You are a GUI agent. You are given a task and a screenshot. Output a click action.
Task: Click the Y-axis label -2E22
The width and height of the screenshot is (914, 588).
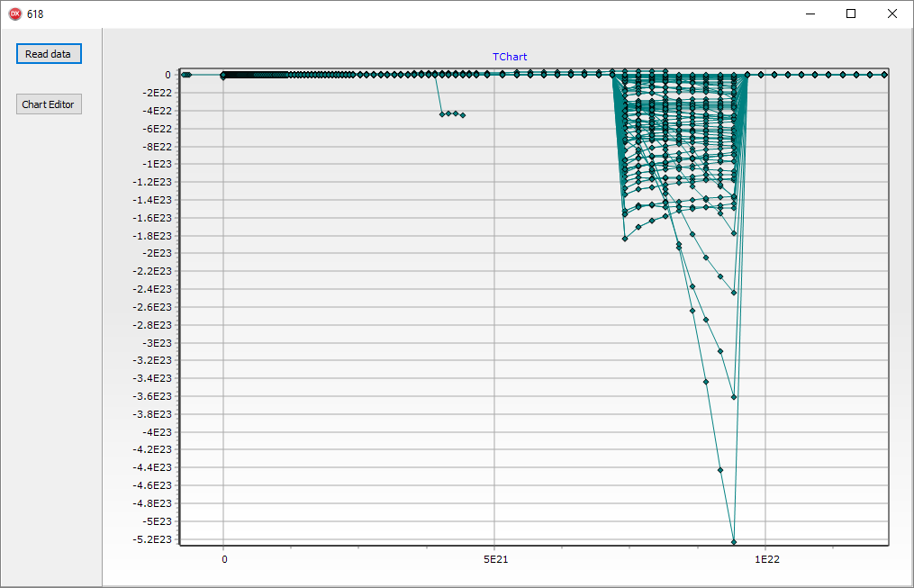(x=158, y=93)
